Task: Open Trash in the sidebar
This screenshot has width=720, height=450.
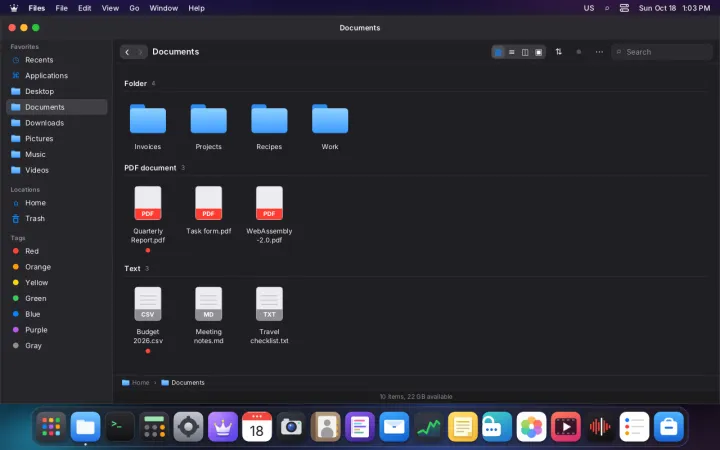Action: pyautogui.click(x=56, y=219)
